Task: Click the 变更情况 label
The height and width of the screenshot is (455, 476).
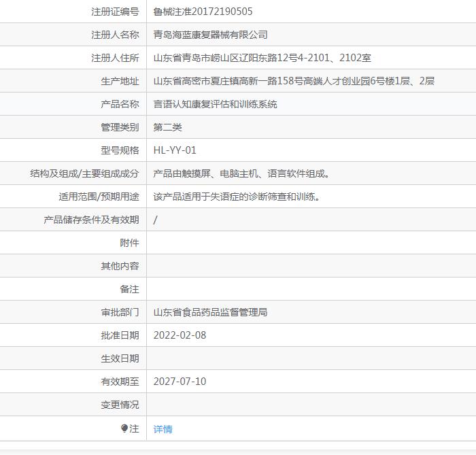Action: [120, 405]
